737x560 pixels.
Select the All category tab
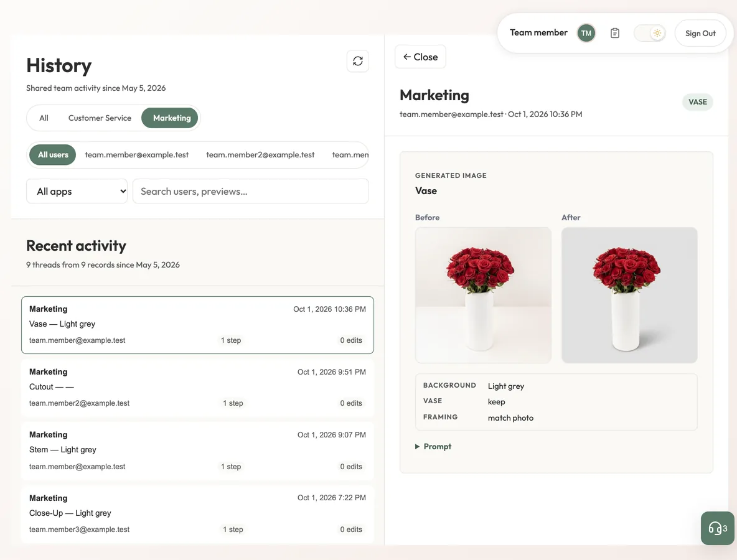[x=44, y=118]
